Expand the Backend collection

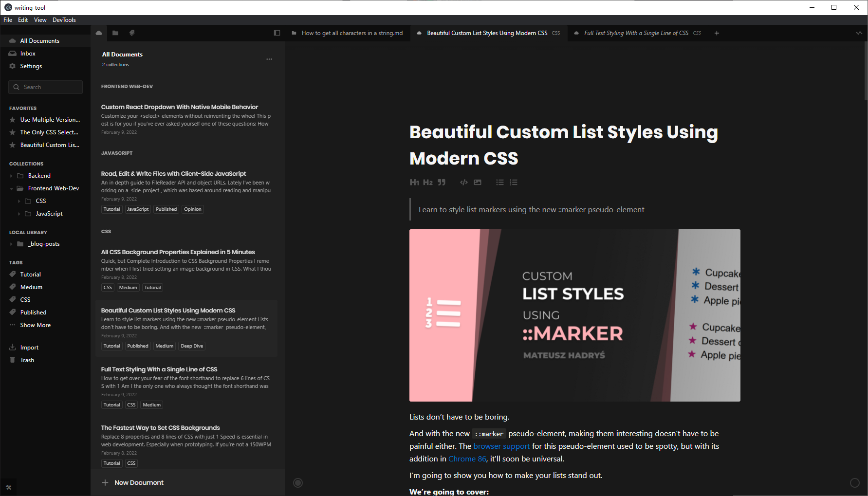pyautogui.click(x=12, y=176)
